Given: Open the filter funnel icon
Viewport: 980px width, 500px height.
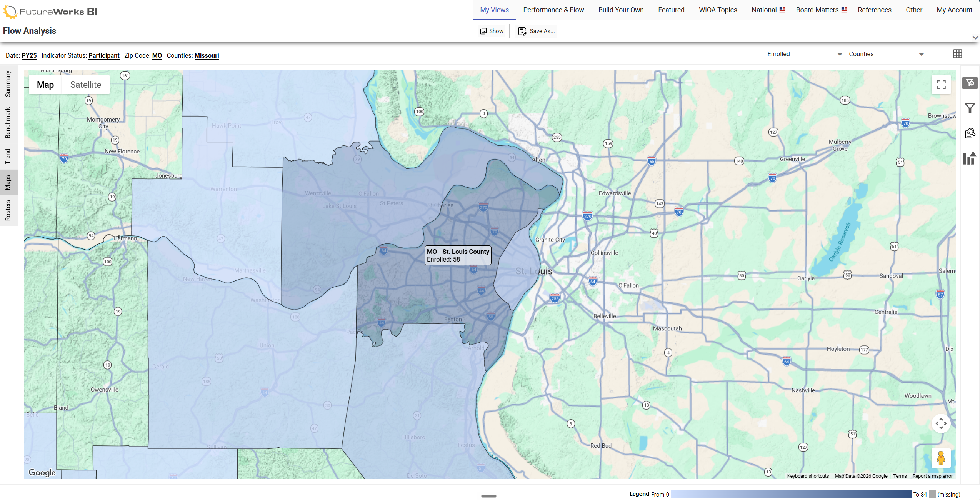Looking at the screenshot, I should pos(970,108).
